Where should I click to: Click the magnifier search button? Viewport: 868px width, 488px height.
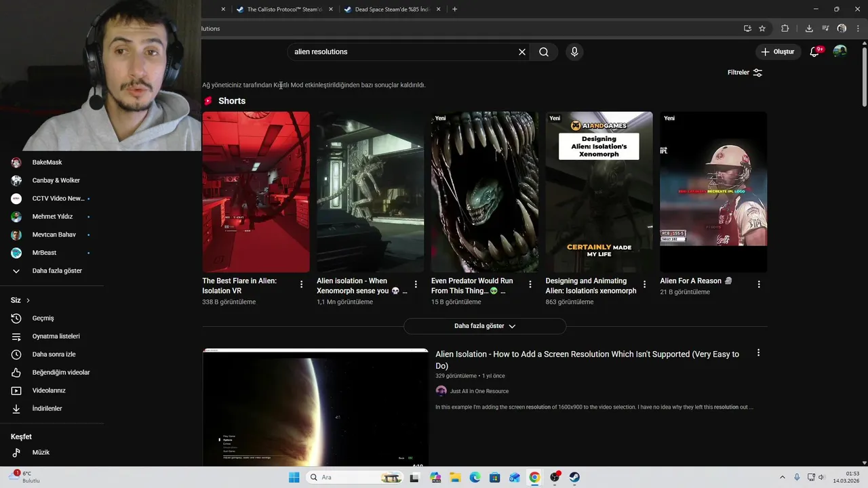click(544, 52)
